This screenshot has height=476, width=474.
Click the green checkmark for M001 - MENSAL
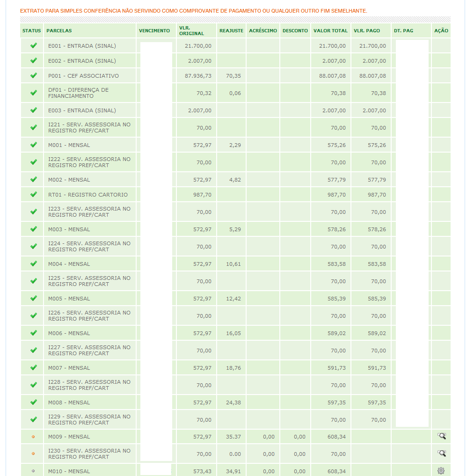(33, 145)
